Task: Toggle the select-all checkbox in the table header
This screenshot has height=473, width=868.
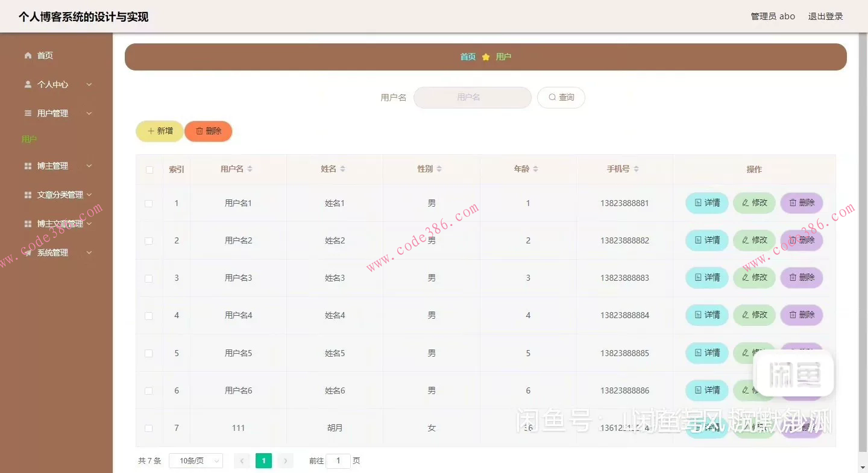Action: [x=149, y=169]
